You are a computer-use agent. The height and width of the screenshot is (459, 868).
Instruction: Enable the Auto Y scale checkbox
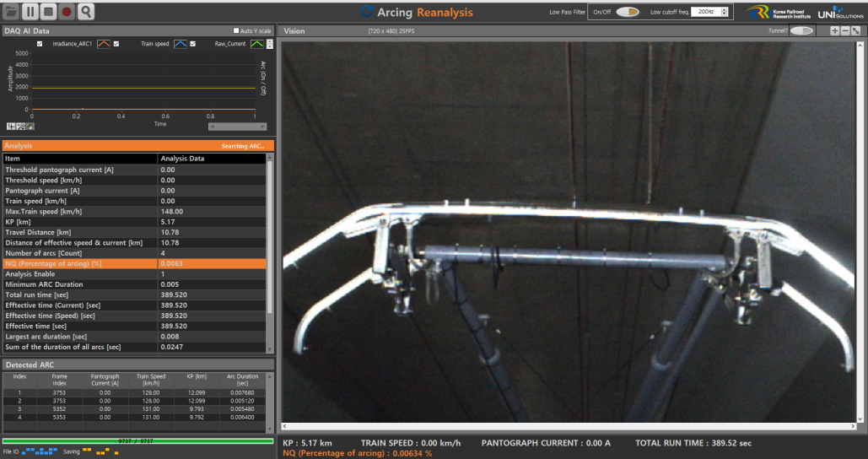click(x=236, y=31)
